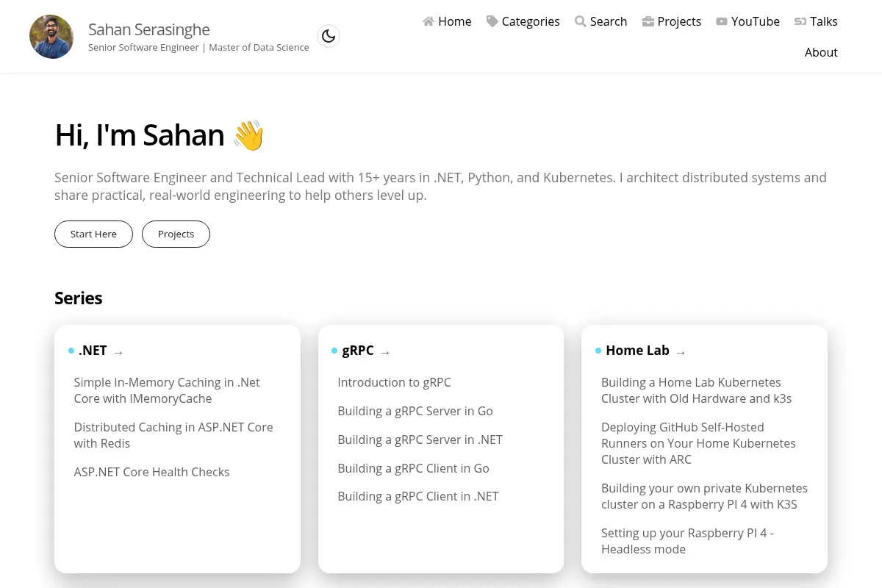Open private Kubernetes cluster Raspberry PI article
Viewport: 882px width, 588px height.
point(704,496)
